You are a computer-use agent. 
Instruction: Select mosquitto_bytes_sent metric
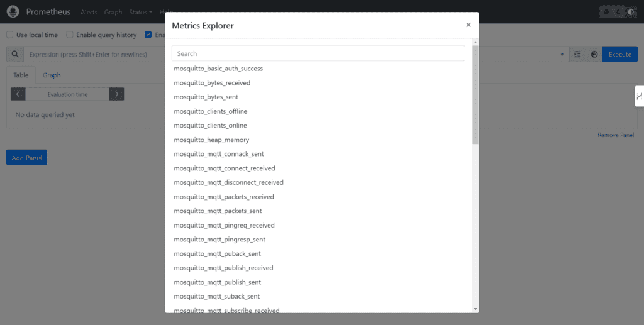pyautogui.click(x=206, y=97)
